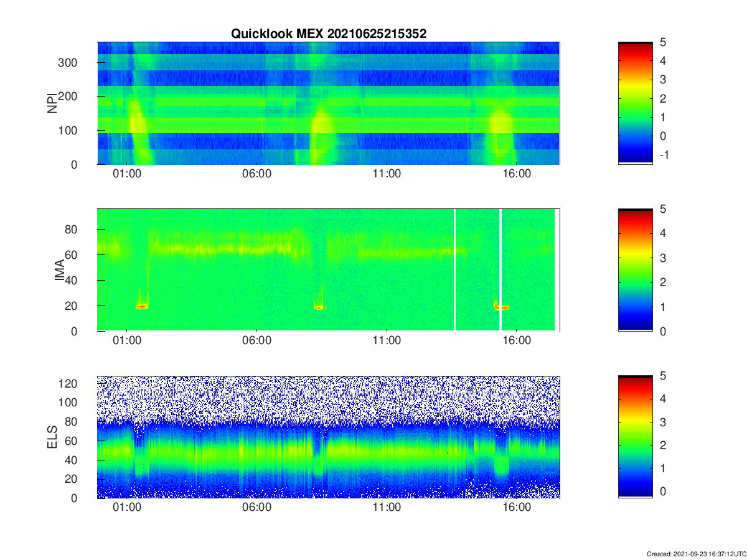Click the 16:00 time label under IMA plot

(x=517, y=341)
